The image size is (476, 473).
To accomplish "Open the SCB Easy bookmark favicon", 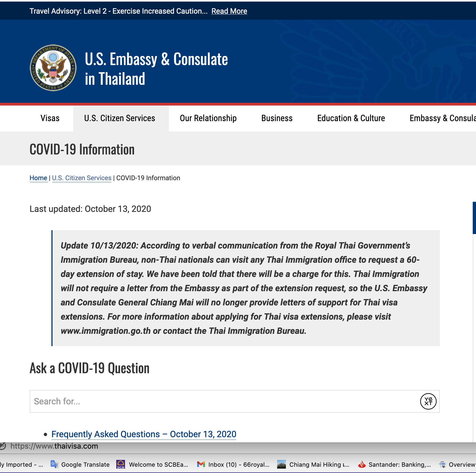I will pyautogui.click(x=121, y=464).
